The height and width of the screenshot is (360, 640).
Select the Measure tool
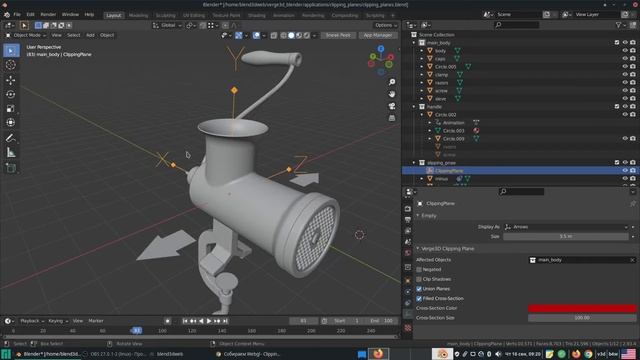pos(11,152)
